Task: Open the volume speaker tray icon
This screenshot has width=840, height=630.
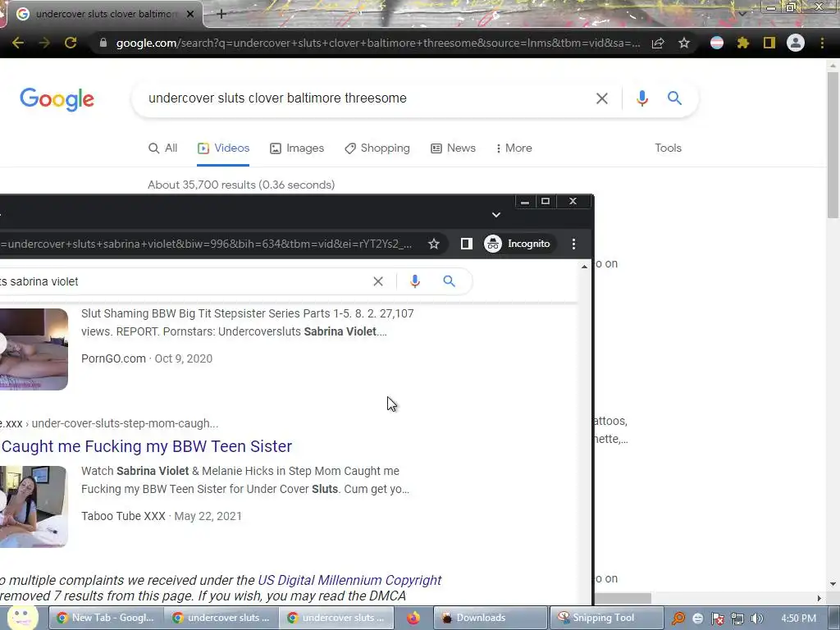Action: [756, 619]
